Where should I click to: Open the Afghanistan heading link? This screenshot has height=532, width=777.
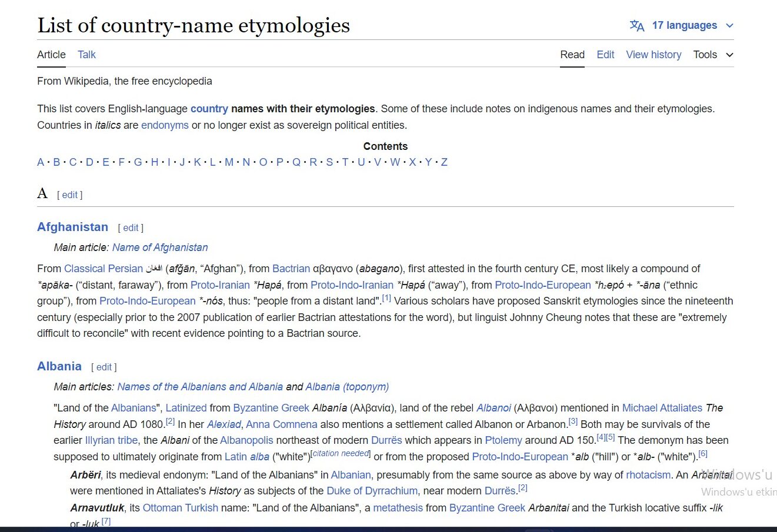pyautogui.click(x=72, y=227)
